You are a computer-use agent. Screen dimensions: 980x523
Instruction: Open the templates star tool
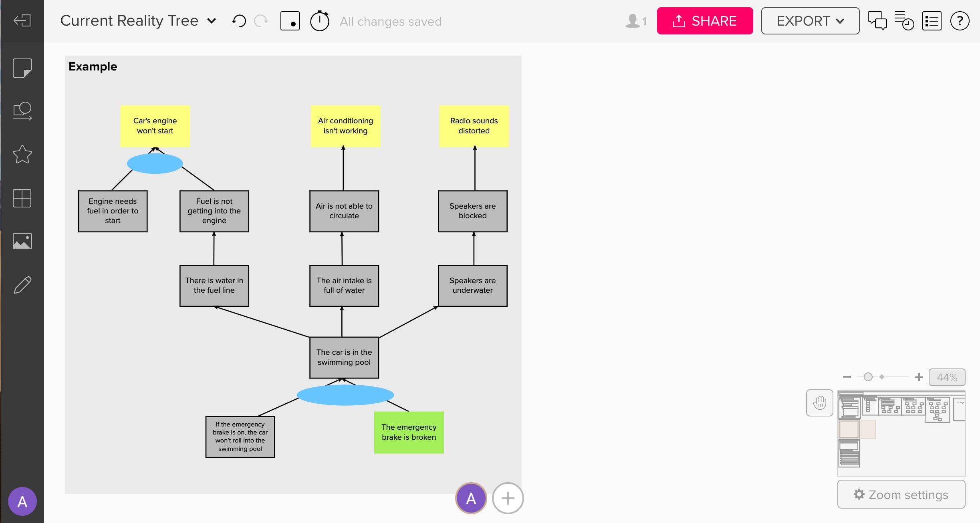pyautogui.click(x=22, y=155)
